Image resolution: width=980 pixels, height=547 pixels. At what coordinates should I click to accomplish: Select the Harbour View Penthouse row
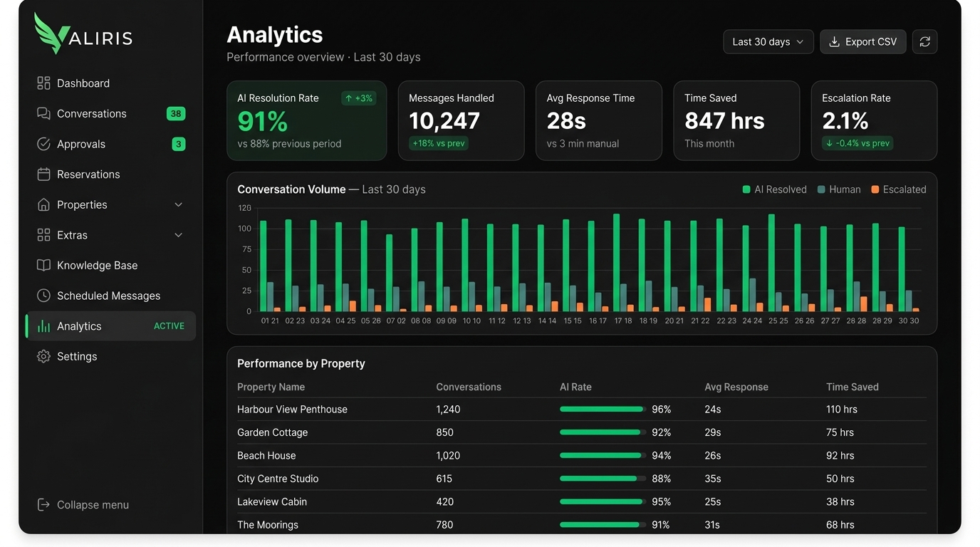tap(582, 410)
